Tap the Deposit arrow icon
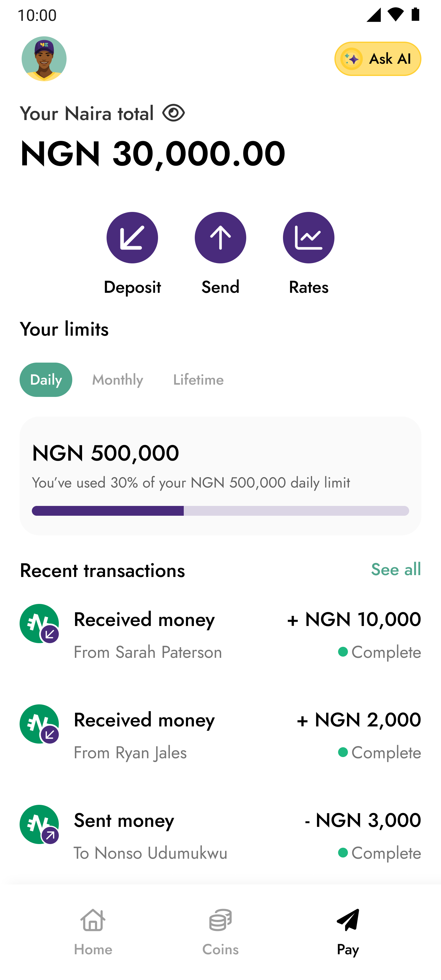Screen dimensions: 441x980 point(132,238)
